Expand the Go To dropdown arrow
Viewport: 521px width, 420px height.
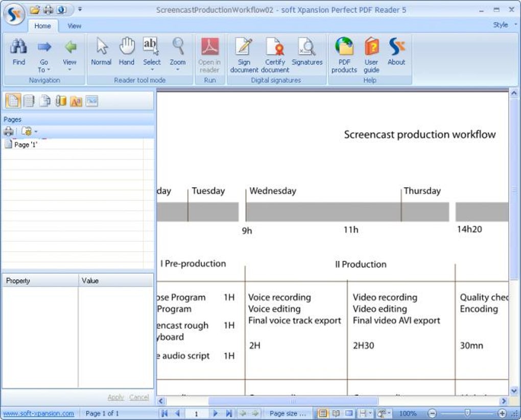click(49, 70)
